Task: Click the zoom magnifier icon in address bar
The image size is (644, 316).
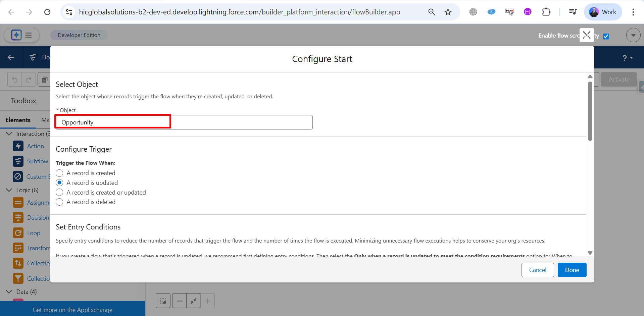Action: [x=432, y=12]
